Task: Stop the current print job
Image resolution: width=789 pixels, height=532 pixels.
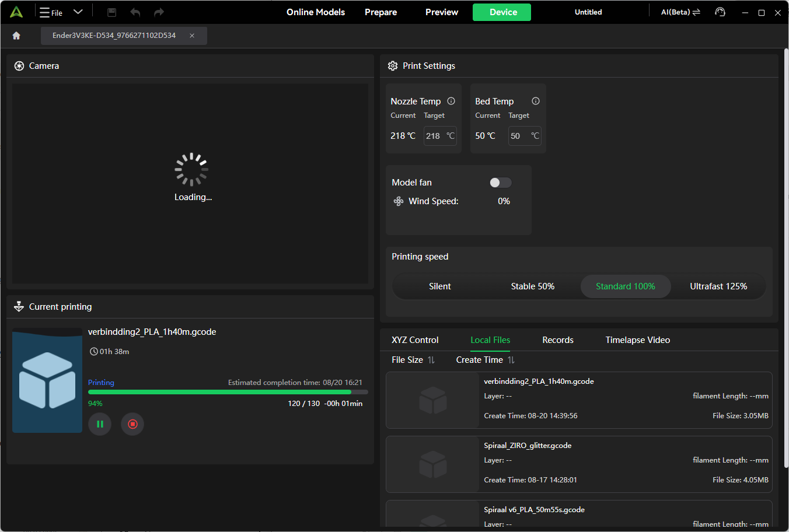Action: click(132, 424)
